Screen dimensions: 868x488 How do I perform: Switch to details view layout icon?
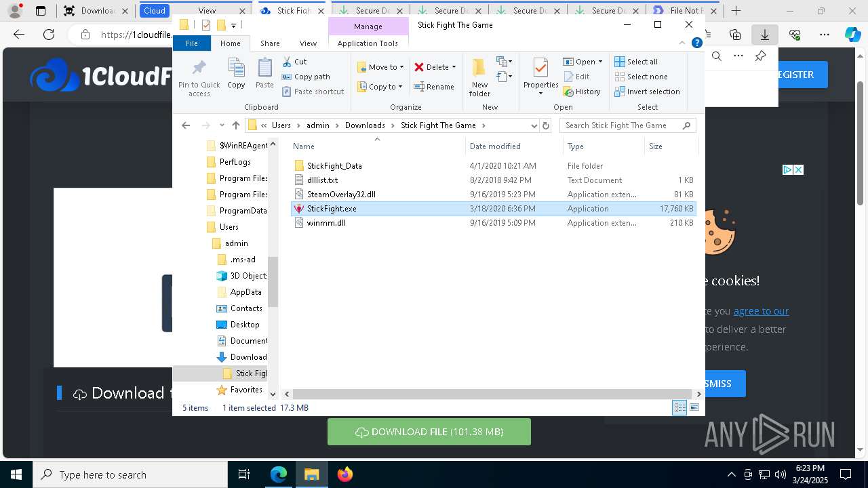[x=679, y=407]
